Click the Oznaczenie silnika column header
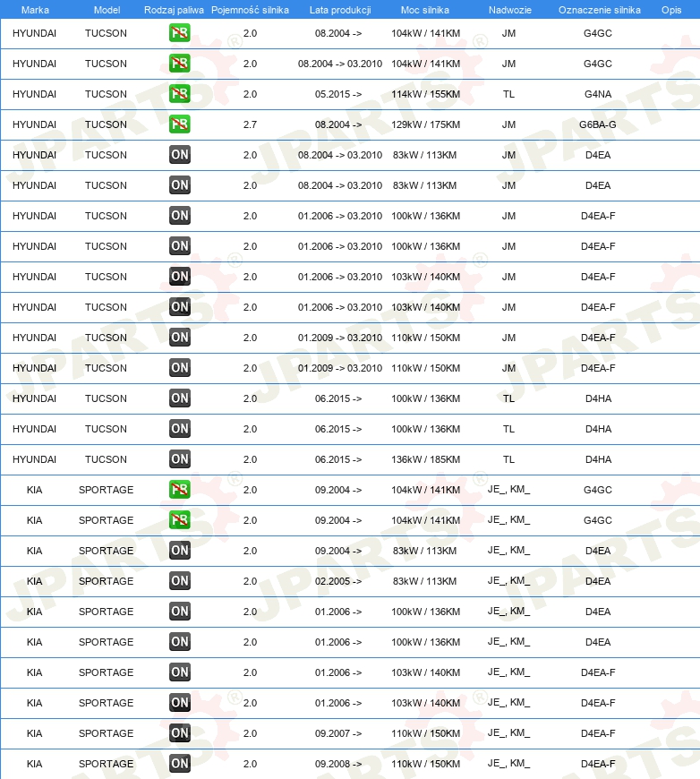 point(599,10)
